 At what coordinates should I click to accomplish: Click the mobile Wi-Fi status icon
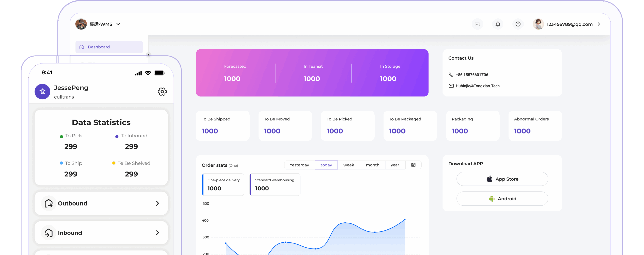click(x=148, y=73)
